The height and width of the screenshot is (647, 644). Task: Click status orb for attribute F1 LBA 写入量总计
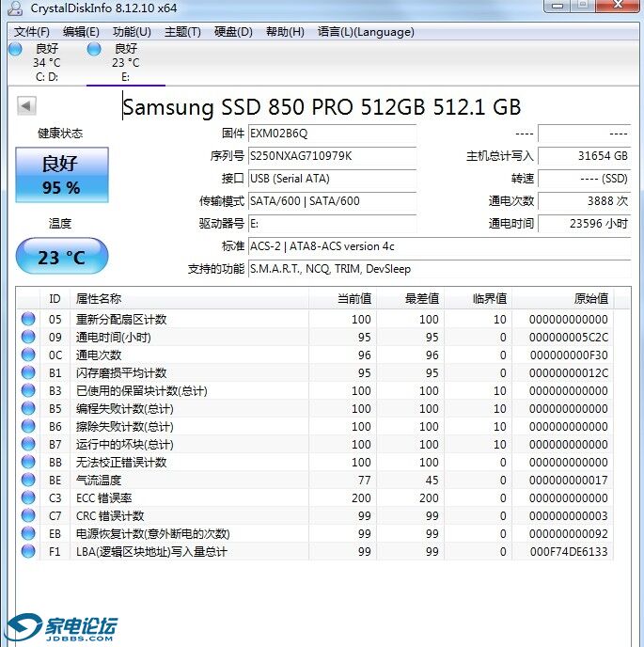[x=28, y=551]
